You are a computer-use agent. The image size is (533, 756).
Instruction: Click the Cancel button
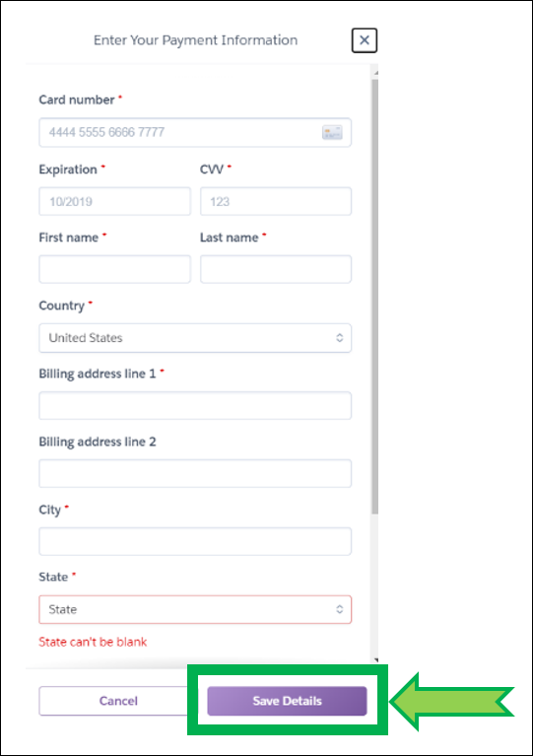coord(118,701)
